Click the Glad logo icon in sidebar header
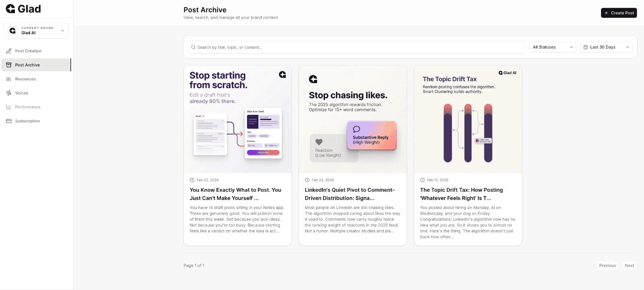644x290 pixels. (10, 9)
